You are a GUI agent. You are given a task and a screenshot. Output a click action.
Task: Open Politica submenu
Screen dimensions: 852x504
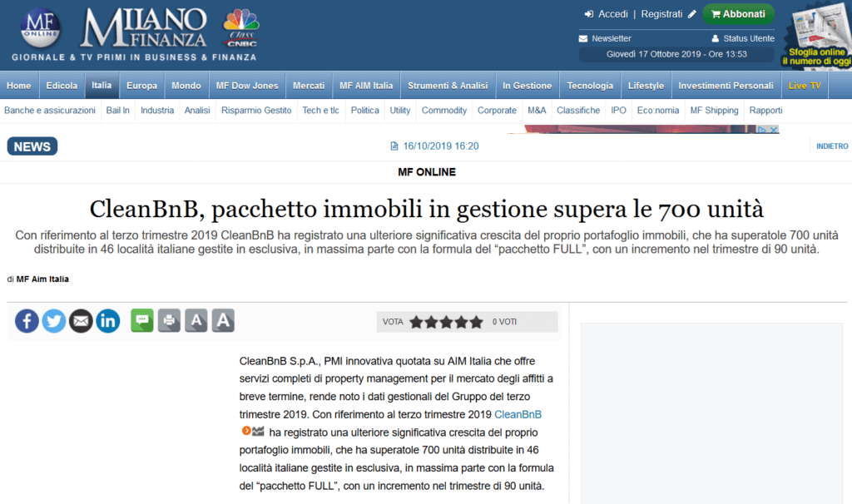tap(364, 111)
